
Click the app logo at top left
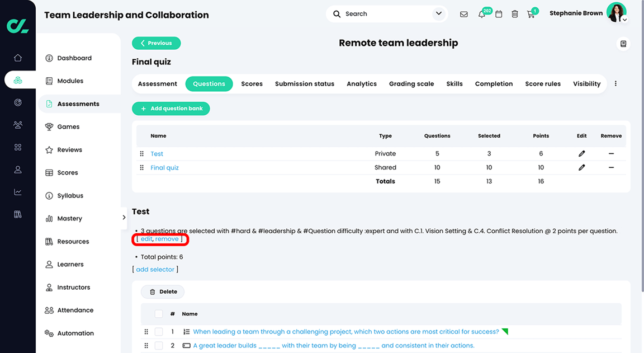click(18, 26)
